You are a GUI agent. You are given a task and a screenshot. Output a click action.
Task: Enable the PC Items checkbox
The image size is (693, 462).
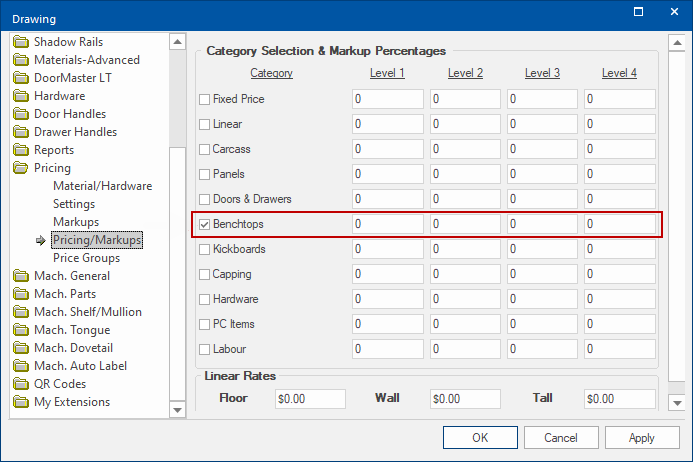[x=204, y=325]
